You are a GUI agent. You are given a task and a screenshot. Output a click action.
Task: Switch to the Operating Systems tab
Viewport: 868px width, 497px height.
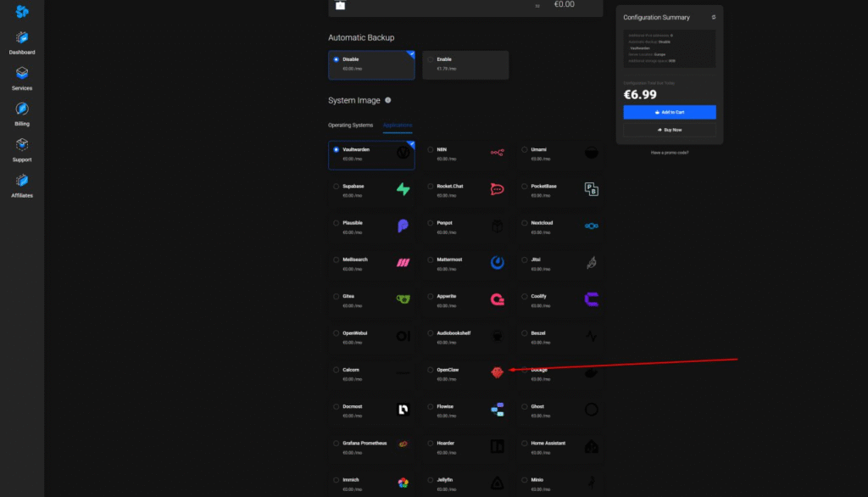click(x=350, y=126)
